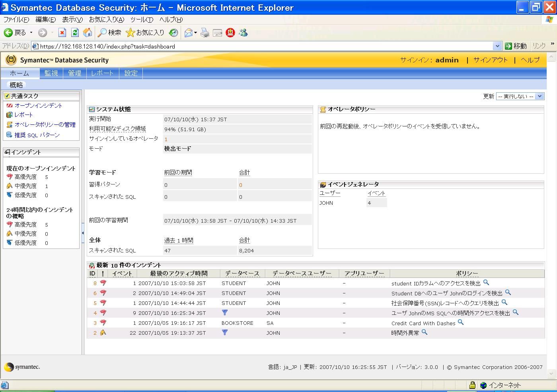Open the ファイル(F) menu
This screenshot has height=392, width=557.
16,19
